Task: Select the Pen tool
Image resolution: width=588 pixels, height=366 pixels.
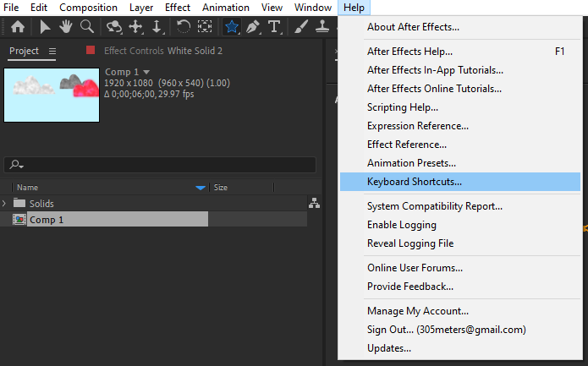Action: coord(252,27)
